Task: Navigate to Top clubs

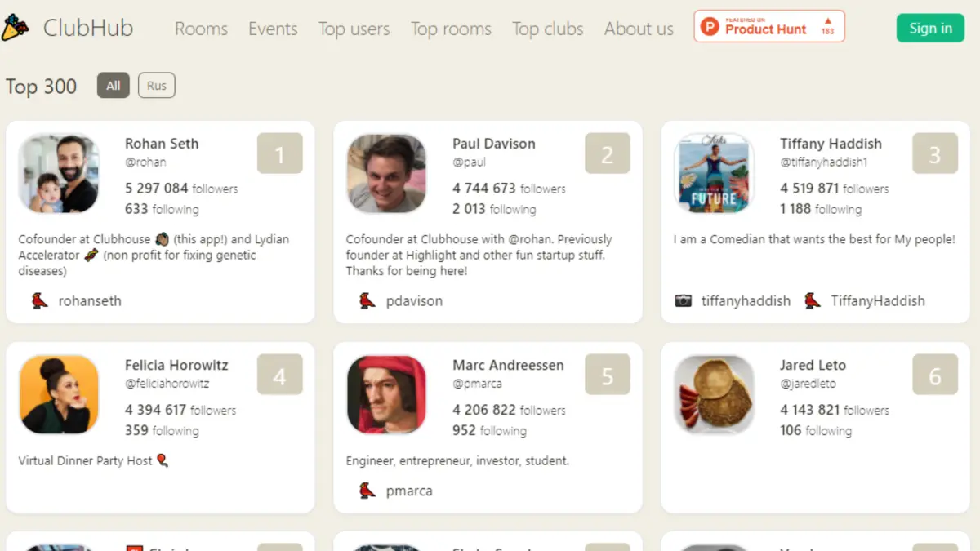Action: [x=547, y=29]
